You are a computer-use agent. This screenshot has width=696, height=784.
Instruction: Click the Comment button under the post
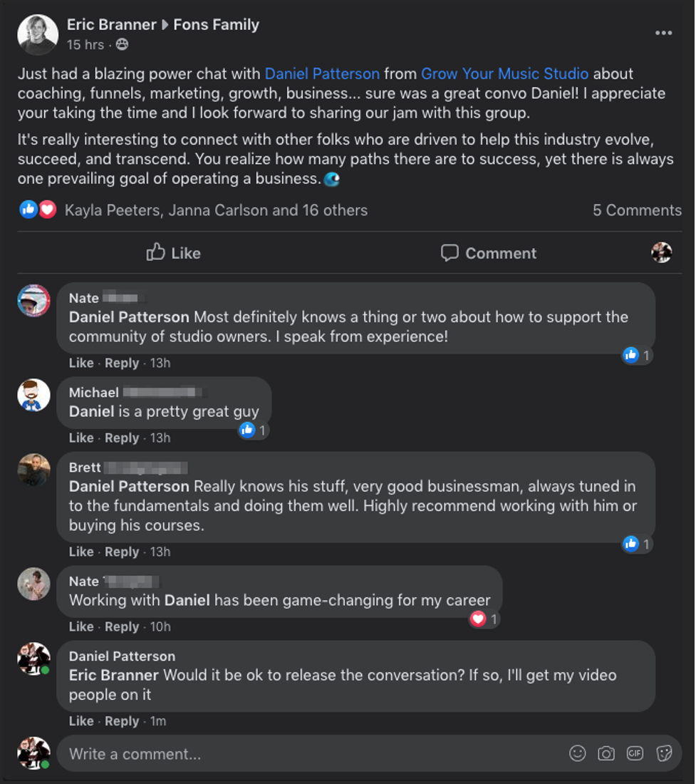[x=489, y=253]
